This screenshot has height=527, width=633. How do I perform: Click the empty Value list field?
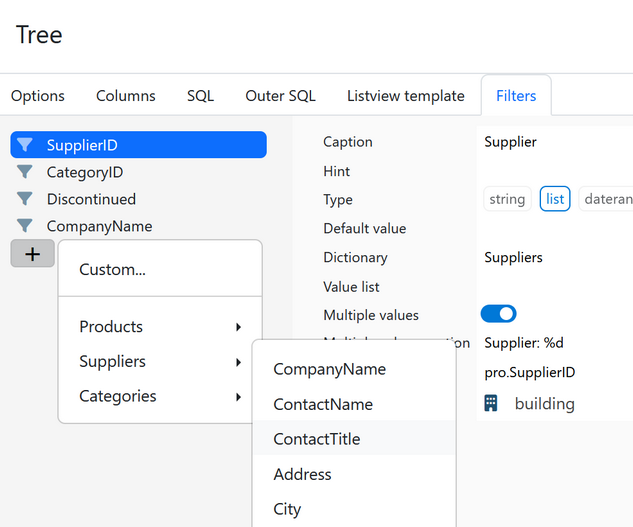click(555, 287)
